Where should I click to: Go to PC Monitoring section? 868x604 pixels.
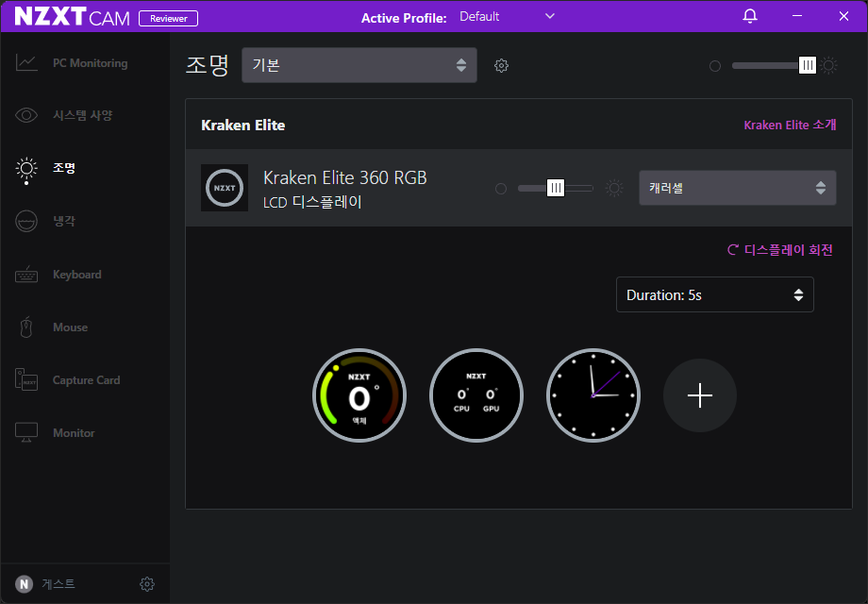(x=91, y=62)
